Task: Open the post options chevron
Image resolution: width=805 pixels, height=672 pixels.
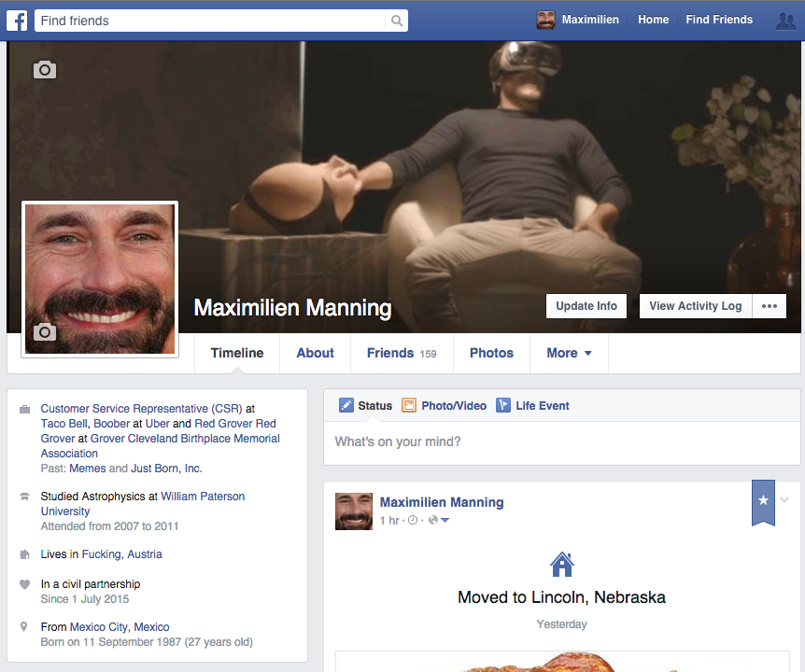Action: 784,499
